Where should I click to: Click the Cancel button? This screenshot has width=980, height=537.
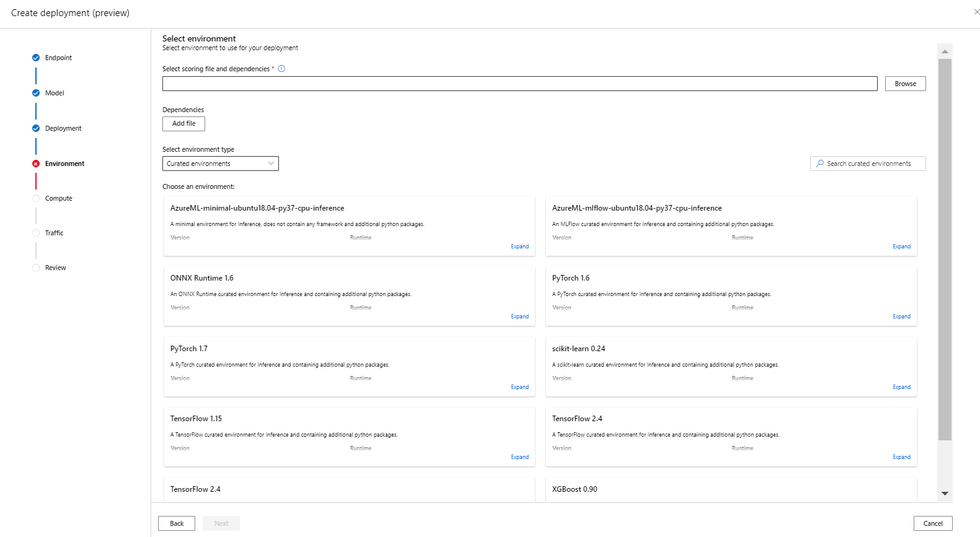(x=933, y=523)
